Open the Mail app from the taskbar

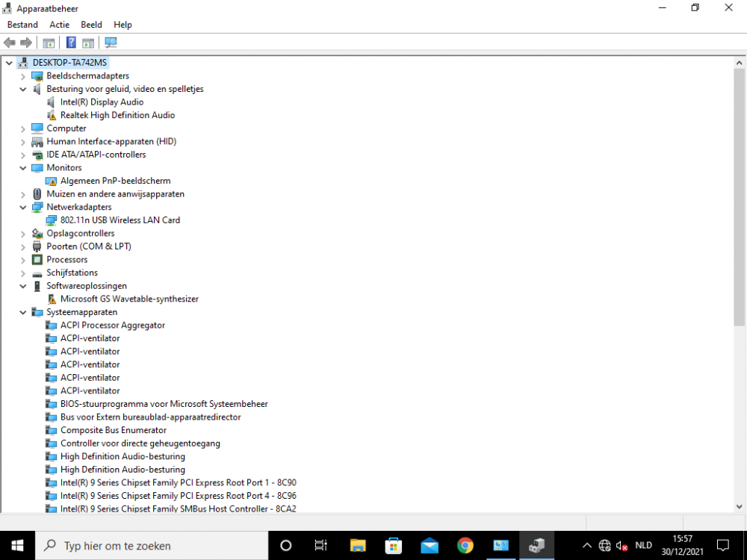point(430,546)
